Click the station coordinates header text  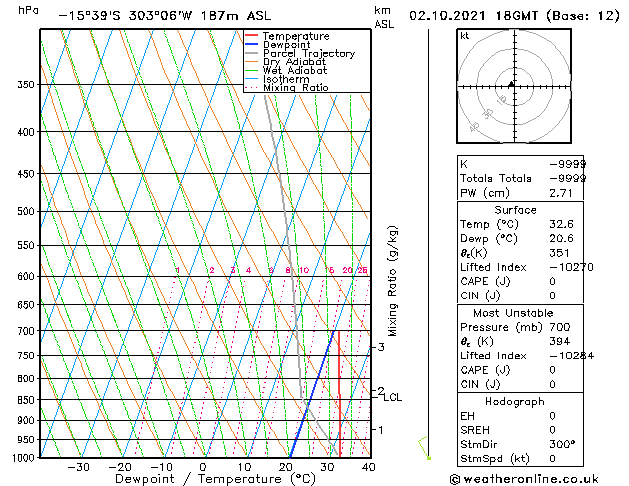(x=164, y=16)
